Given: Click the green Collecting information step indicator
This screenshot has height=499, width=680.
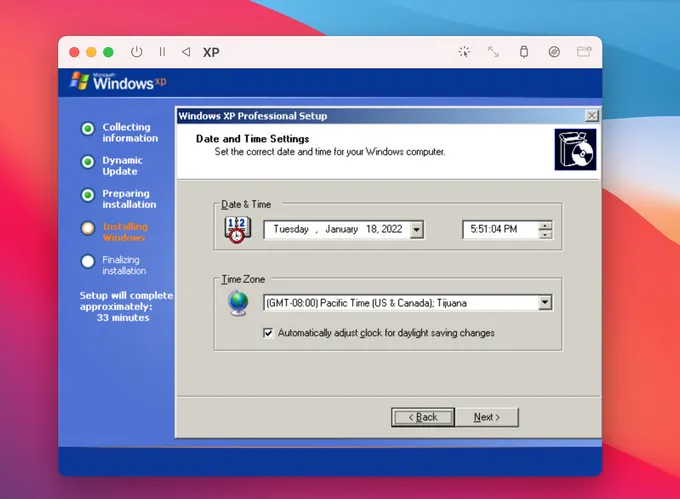Looking at the screenshot, I should [x=88, y=129].
